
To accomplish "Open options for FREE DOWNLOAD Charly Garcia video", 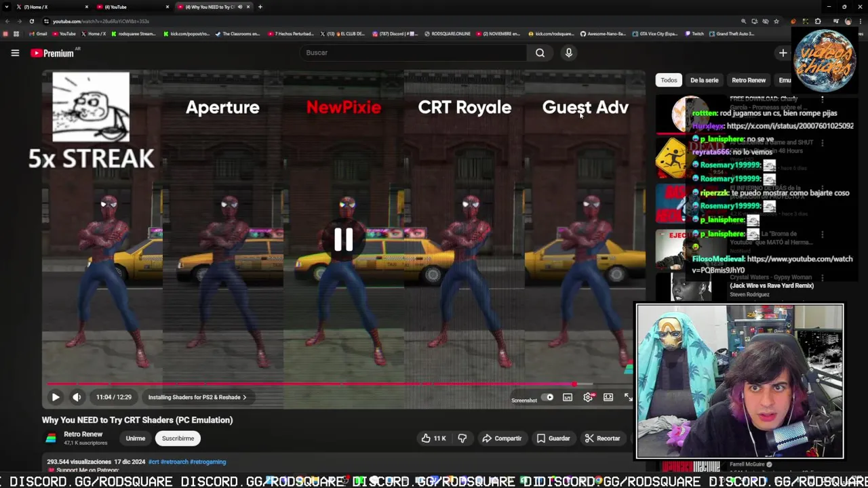I will tap(822, 99).
